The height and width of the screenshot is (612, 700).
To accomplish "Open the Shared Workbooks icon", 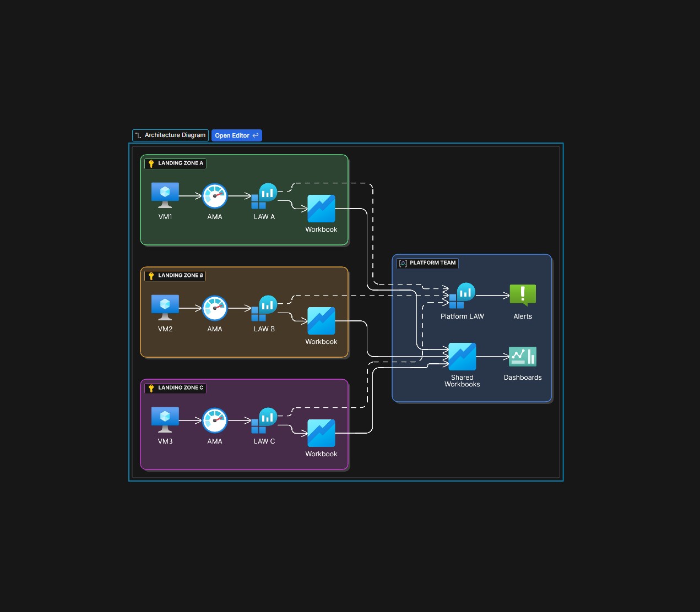I will (462, 356).
